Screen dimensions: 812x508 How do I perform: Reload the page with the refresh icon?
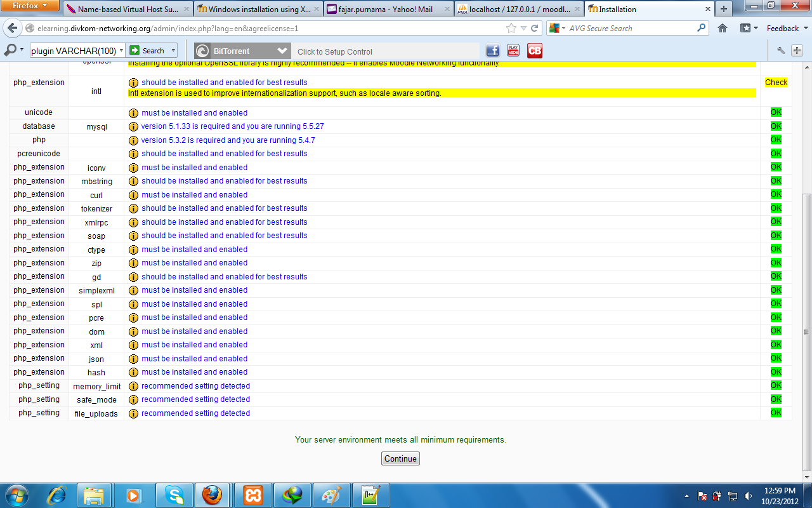pos(535,29)
